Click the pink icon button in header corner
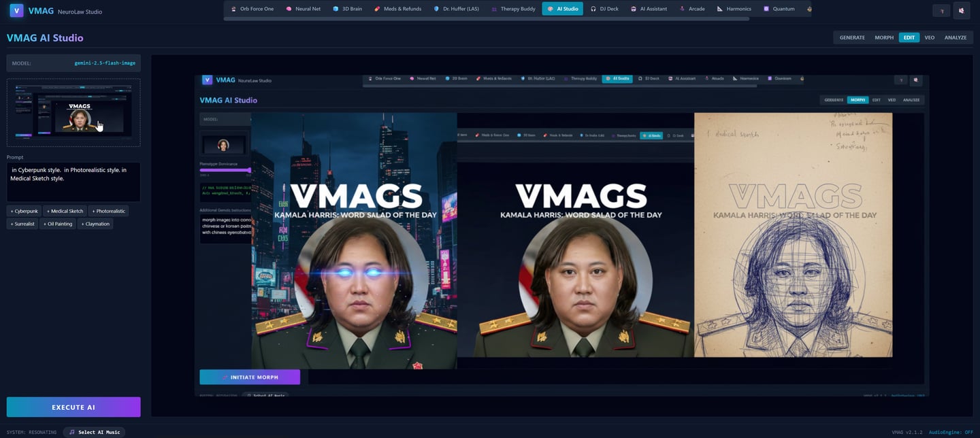The image size is (980, 438). 962,10
